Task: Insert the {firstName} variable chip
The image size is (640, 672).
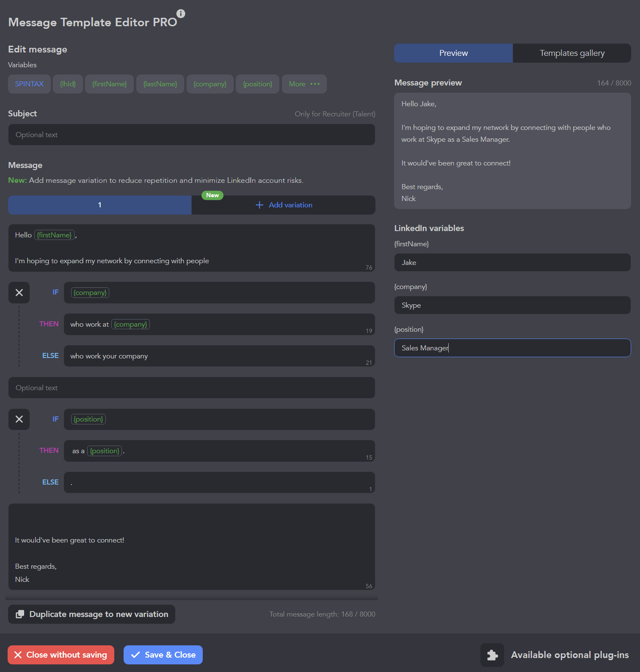Action: tap(109, 84)
